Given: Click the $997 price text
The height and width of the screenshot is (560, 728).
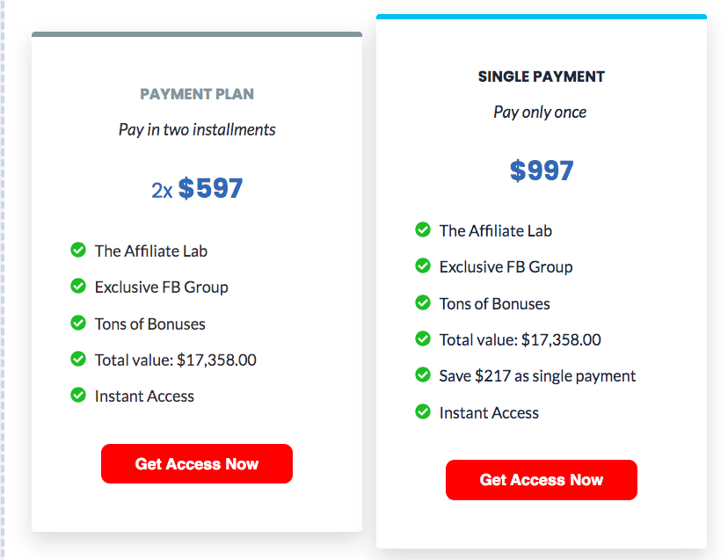Looking at the screenshot, I should pos(542,171).
